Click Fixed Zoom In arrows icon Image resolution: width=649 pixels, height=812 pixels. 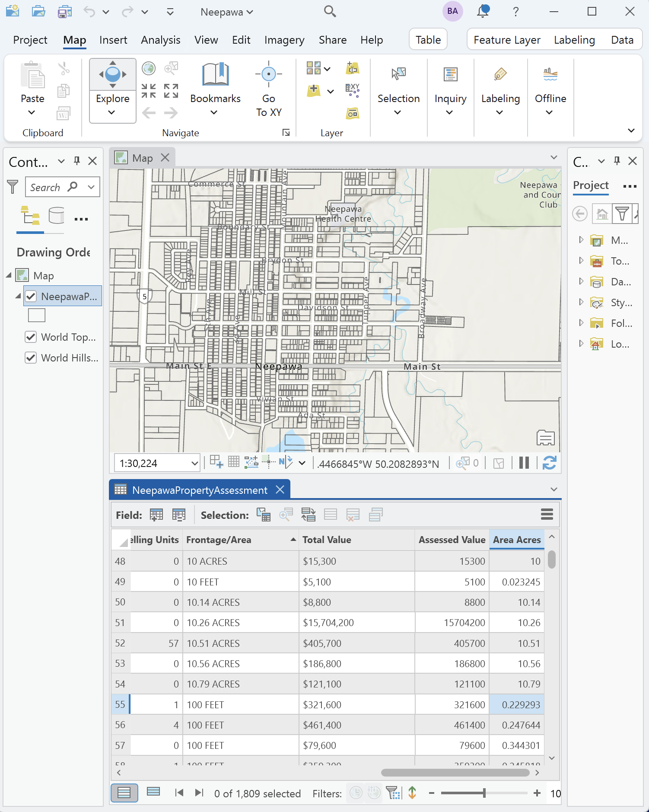149,91
